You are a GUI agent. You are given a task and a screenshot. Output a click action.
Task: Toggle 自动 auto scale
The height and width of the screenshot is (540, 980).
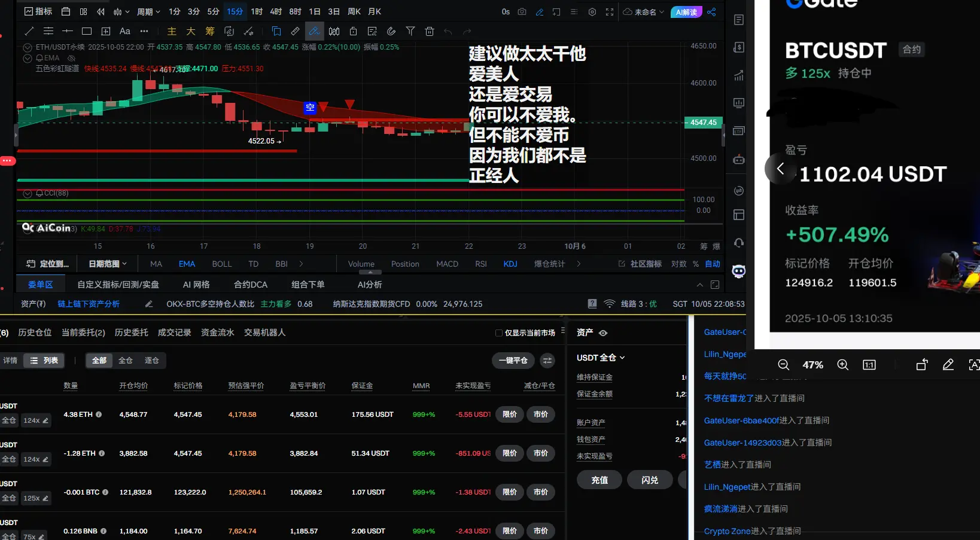point(713,264)
